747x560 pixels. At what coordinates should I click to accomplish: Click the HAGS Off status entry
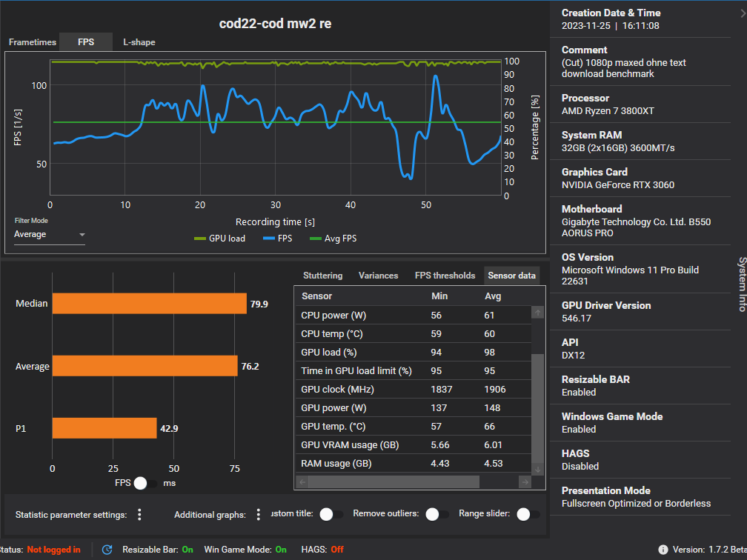pos(322,550)
